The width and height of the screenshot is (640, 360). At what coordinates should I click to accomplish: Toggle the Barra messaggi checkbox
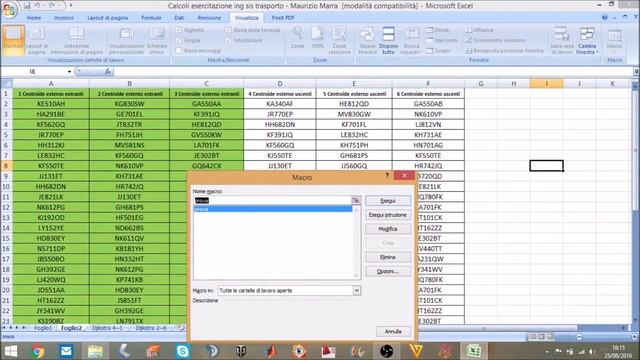[x=179, y=51]
